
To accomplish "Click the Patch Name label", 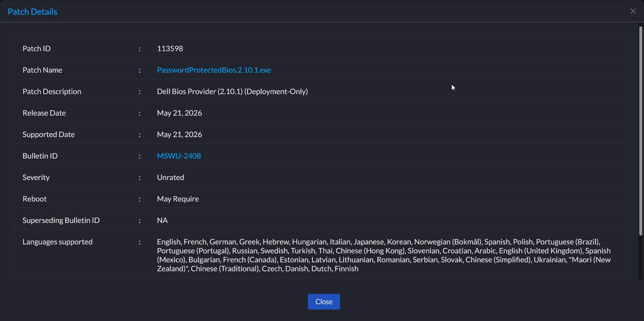I will coord(42,70).
